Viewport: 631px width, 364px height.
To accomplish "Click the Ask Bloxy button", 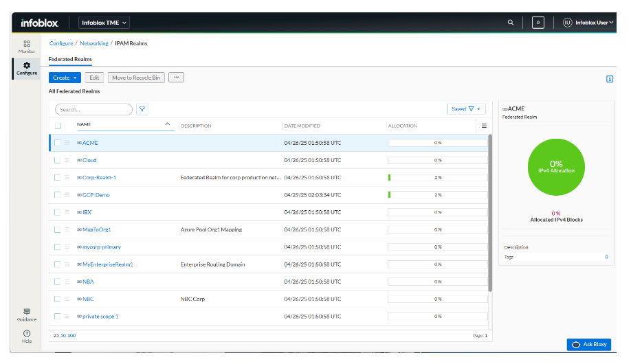I will 588,344.
